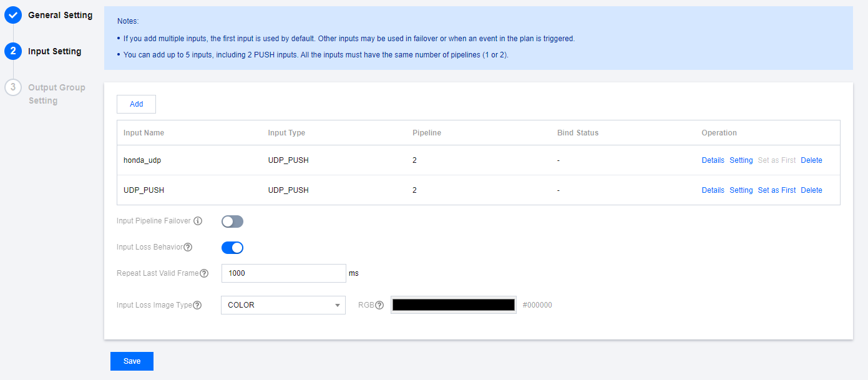Go to the General Setting step
This screenshot has width=868, height=380.
tap(60, 15)
